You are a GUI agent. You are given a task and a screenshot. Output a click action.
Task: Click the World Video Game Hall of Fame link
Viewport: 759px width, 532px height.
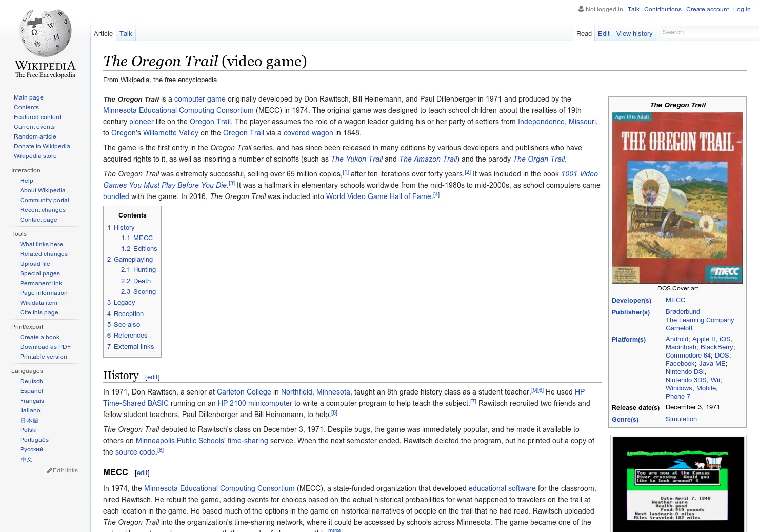[378, 196]
